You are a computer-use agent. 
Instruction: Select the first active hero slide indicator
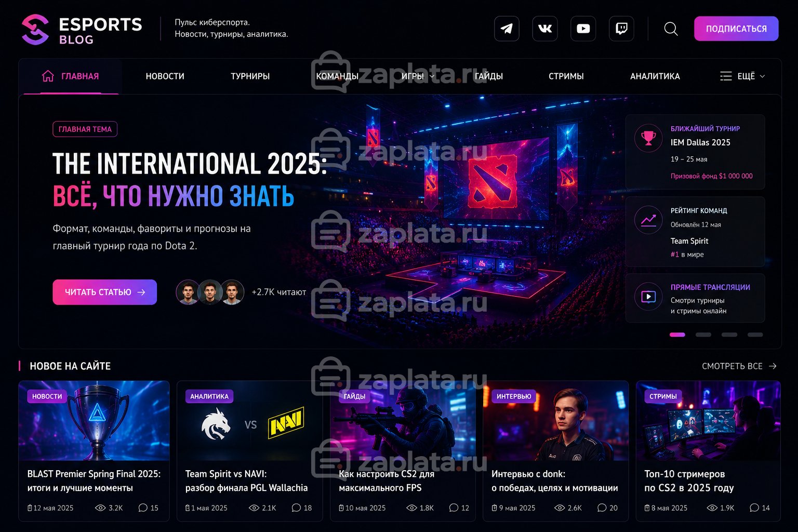[x=677, y=335]
